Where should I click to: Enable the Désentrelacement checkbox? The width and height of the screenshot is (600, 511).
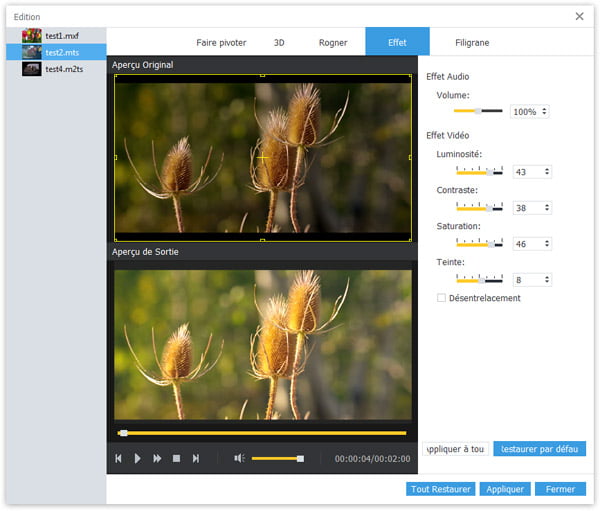[441, 298]
